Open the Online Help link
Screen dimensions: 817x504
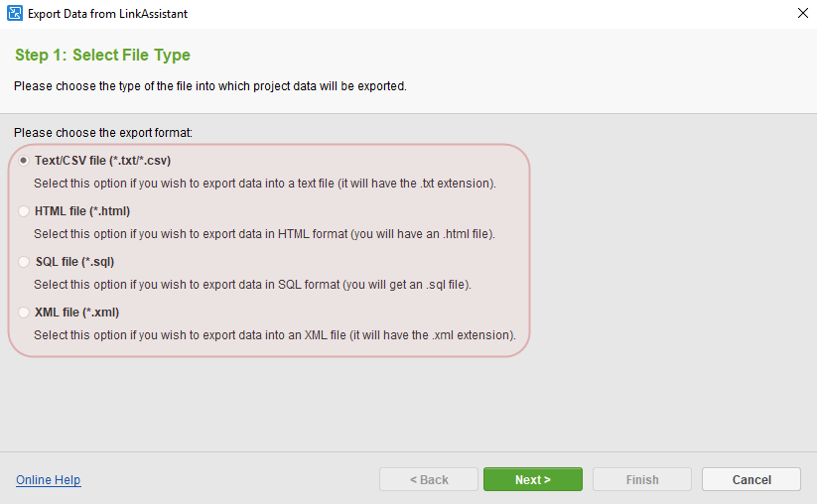pyautogui.click(x=48, y=480)
